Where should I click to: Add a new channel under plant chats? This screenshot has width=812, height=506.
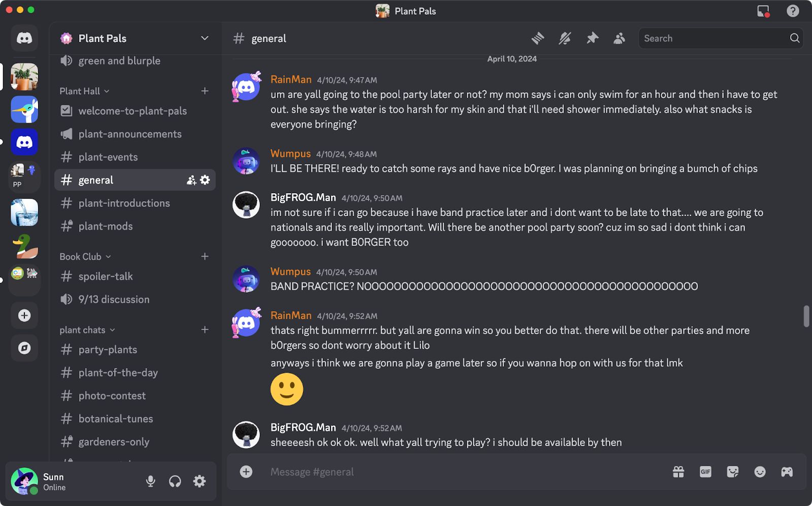click(x=205, y=330)
